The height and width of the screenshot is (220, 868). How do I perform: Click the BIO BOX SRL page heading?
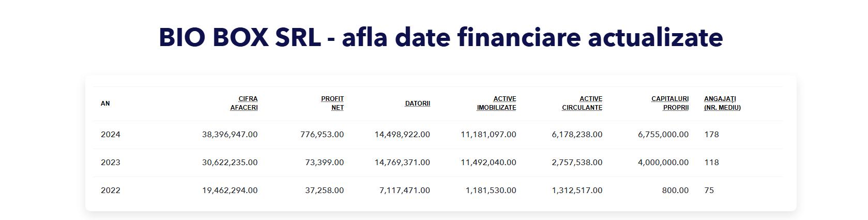pos(440,37)
